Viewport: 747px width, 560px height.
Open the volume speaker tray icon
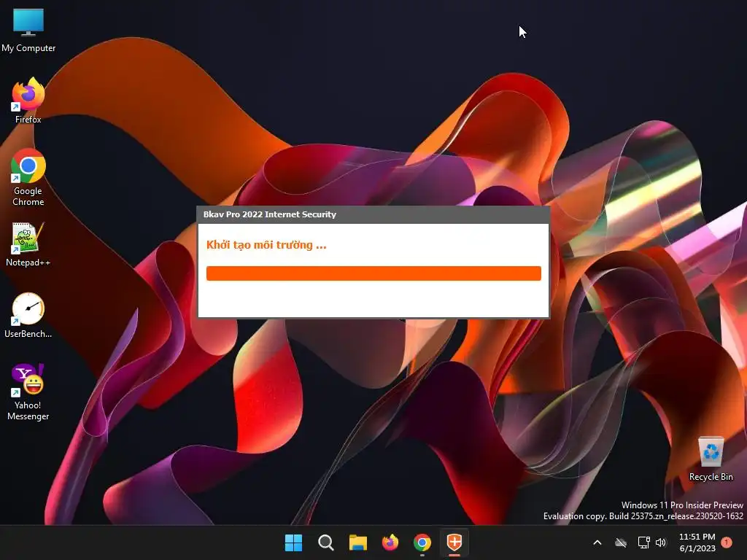tap(661, 542)
